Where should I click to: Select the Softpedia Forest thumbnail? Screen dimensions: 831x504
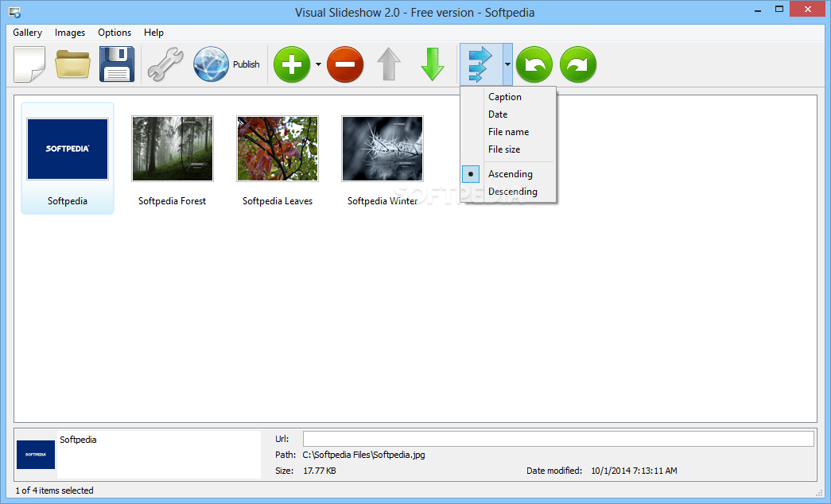click(173, 149)
